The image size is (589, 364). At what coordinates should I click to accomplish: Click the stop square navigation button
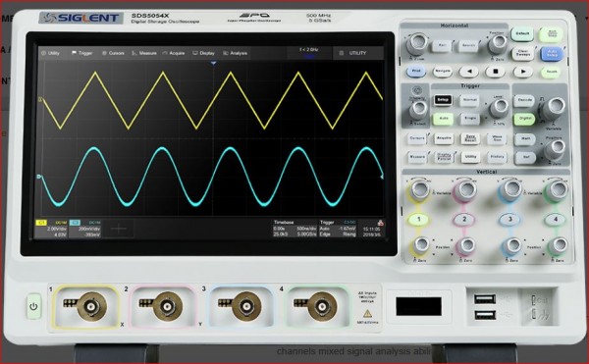click(x=496, y=72)
